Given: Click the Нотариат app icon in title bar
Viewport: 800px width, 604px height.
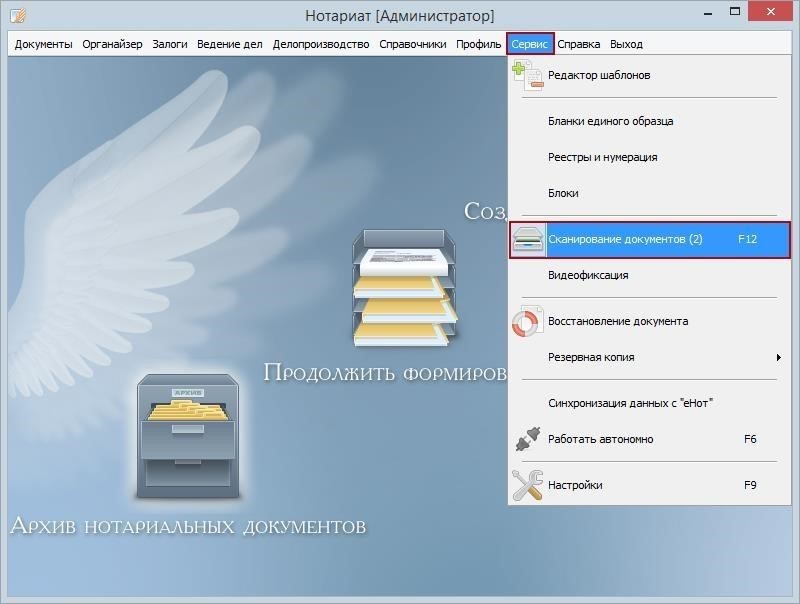Looking at the screenshot, I should coord(18,16).
